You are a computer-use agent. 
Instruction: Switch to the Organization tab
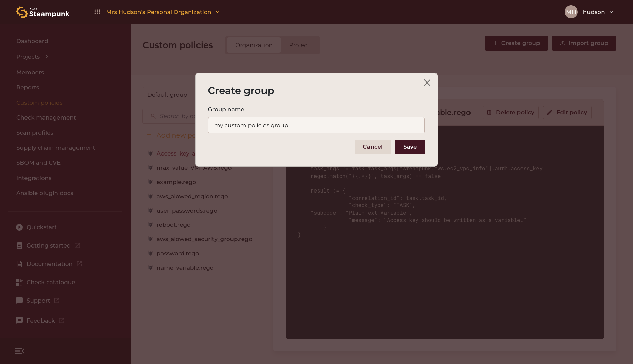(x=254, y=45)
